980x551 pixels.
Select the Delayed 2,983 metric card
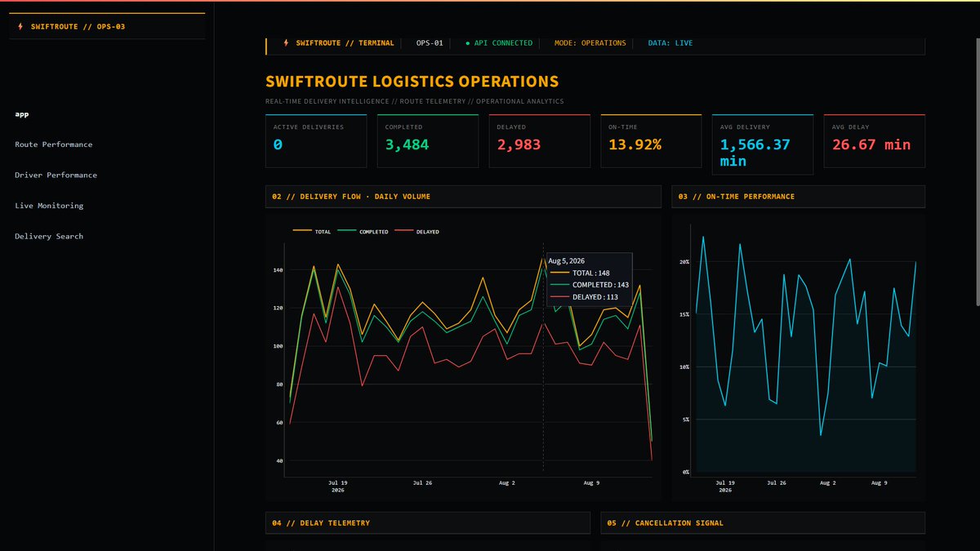pyautogui.click(x=539, y=141)
